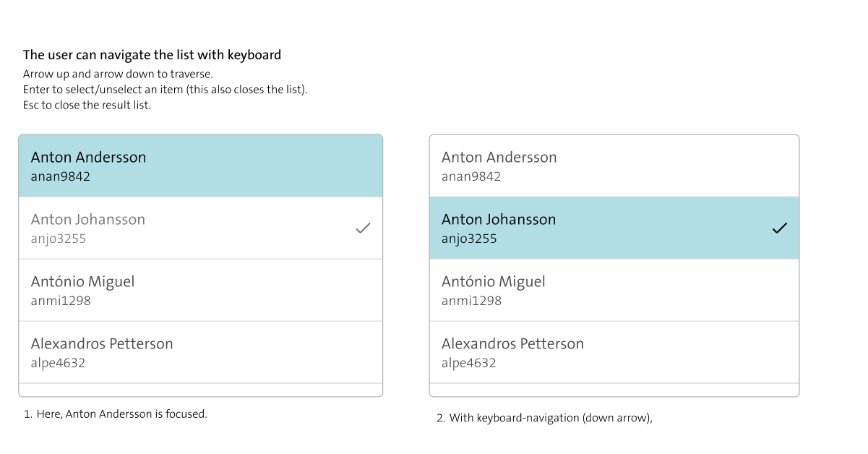Screen dimensions: 868x454
Task: Click the "Arrow up and arrow down" instruction line
Action: 118,74
